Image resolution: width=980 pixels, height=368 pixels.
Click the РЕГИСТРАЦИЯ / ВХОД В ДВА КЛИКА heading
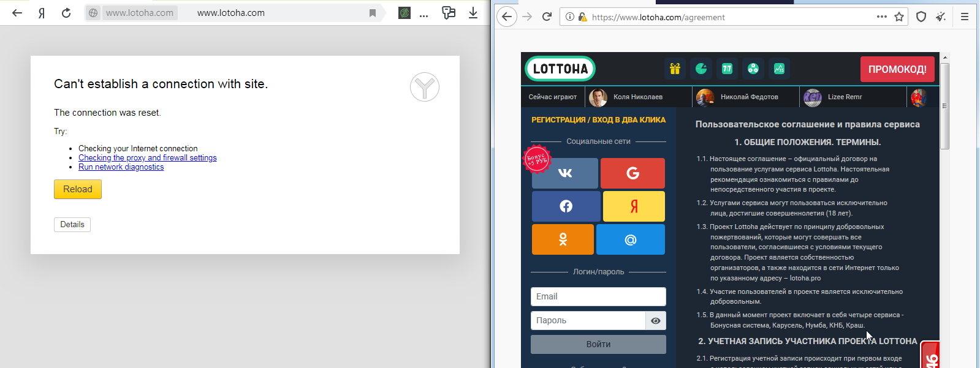598,120
